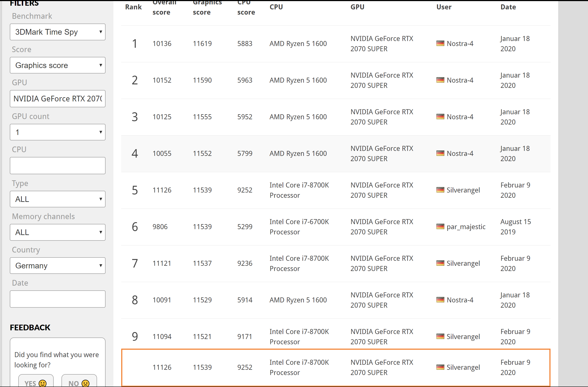Image resolution: width=588 pixels, height=387 pixels.
Task: Click the GPU filter text field
Action: (x=58, y=99)
